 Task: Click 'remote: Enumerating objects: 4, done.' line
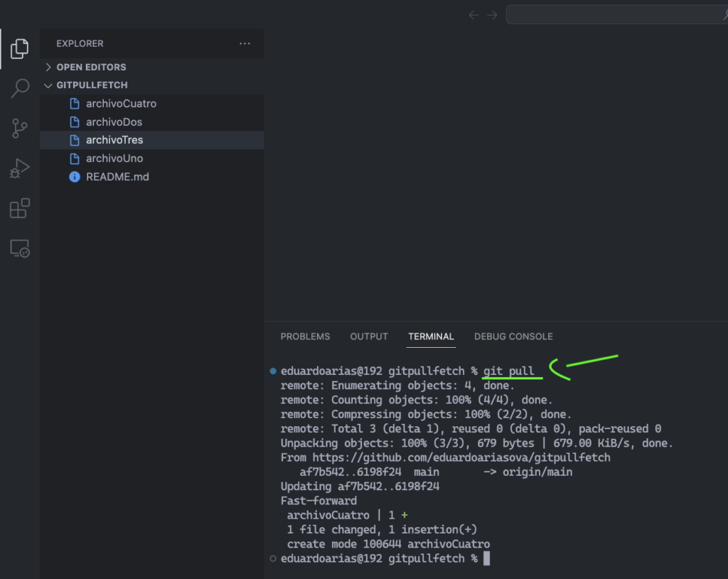click(397, 386)
